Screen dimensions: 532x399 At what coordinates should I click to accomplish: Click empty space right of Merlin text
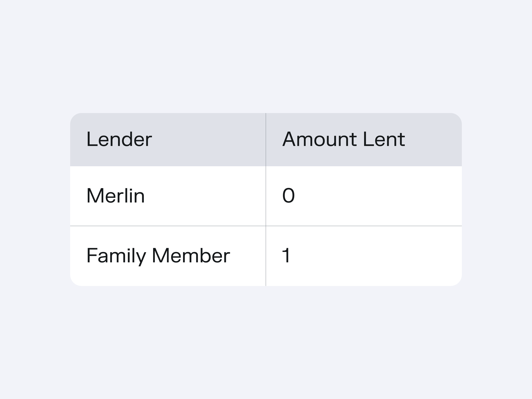204,196
